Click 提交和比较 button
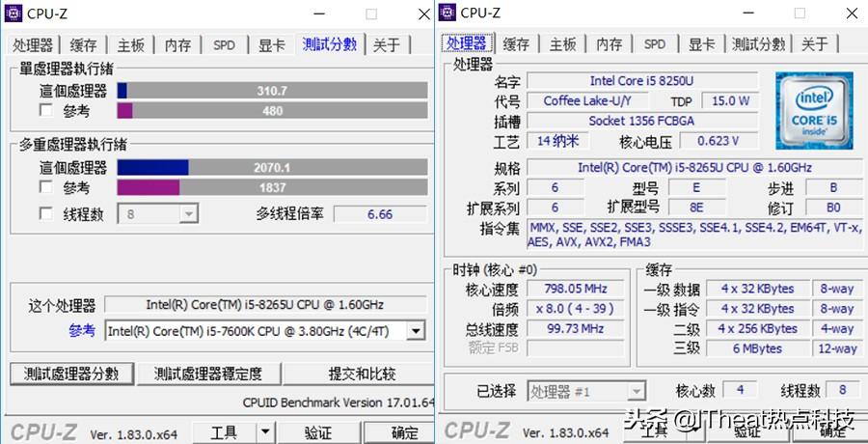868x444 pixels. (359, 375)
